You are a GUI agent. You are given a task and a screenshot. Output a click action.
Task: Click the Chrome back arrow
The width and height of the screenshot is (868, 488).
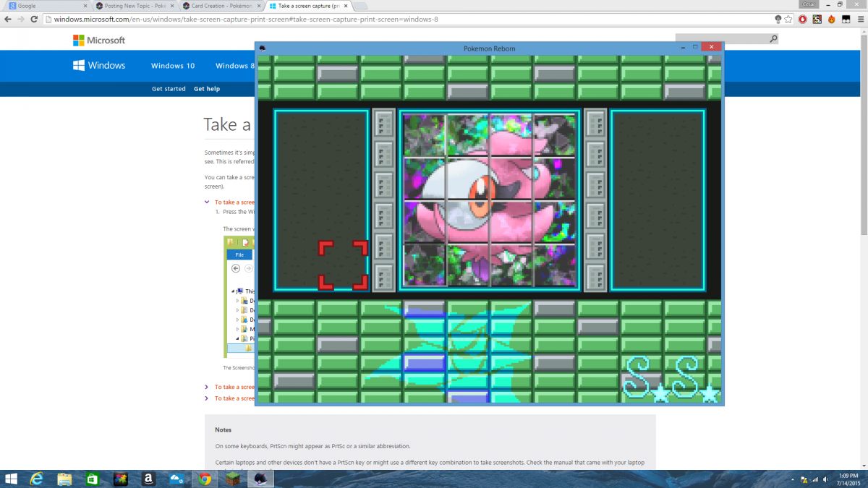tap(7, 19)
